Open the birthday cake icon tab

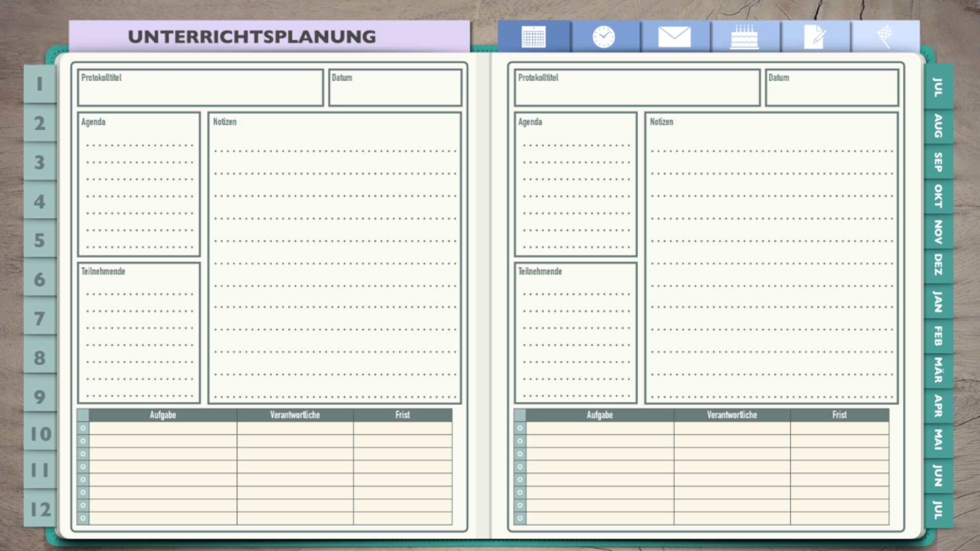click(x=744, y=37)
